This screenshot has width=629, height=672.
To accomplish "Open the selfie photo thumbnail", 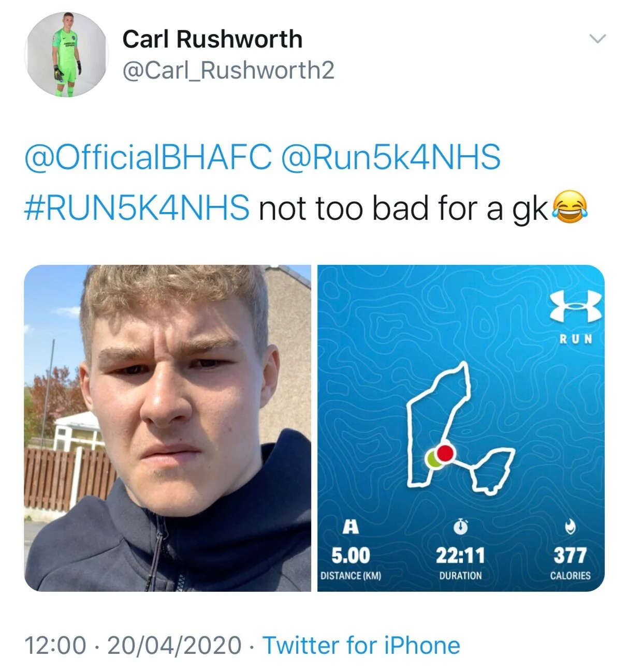I will [168, 428].
